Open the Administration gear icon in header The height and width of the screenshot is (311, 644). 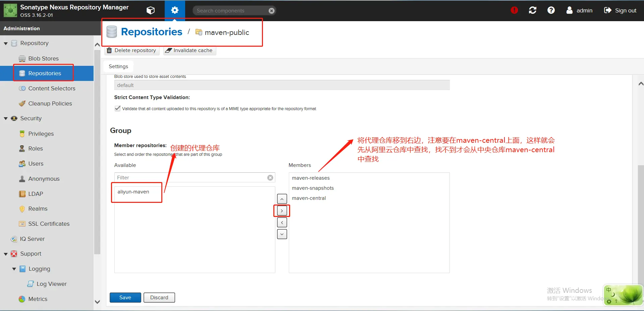175,10
